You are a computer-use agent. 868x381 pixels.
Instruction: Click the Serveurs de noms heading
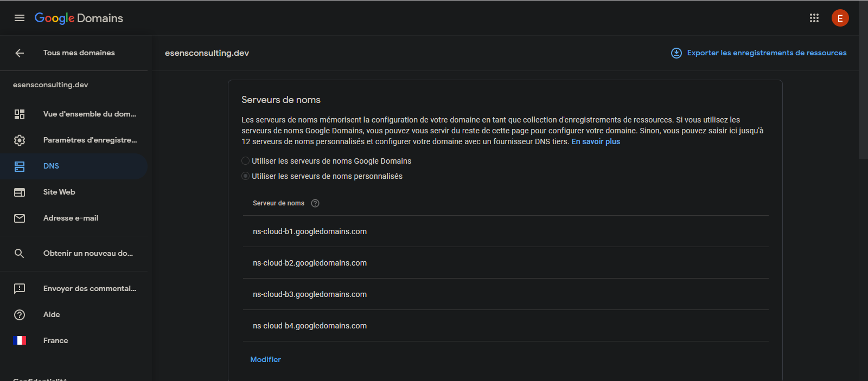(x=281, y=100)
